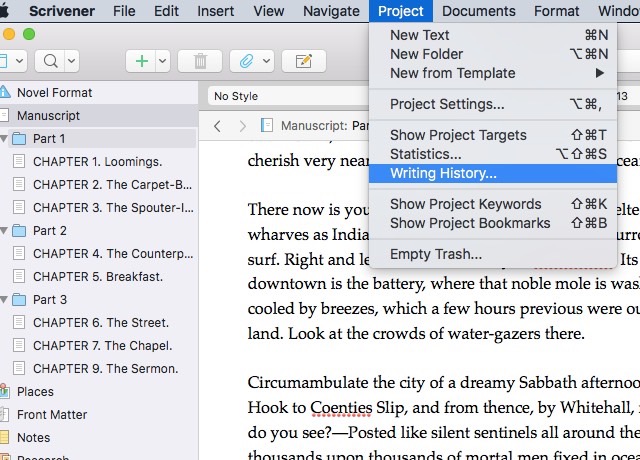The image size is (640, 460).
Task: Open the Insert menu
Action: pyautogui.click(x=216, y=11)
